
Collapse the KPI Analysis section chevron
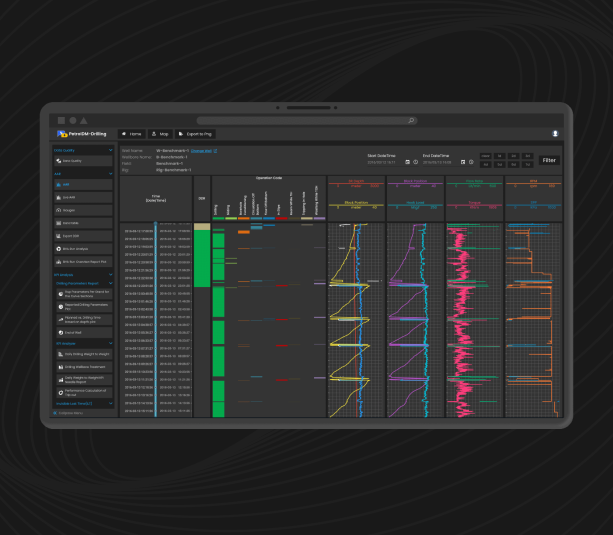tap(111, 275)
